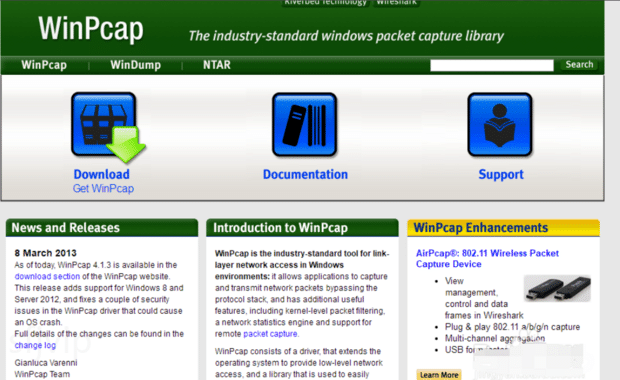Click the WinPcap Enhancements header
620x380 pixels.
[x=503, y=228]
